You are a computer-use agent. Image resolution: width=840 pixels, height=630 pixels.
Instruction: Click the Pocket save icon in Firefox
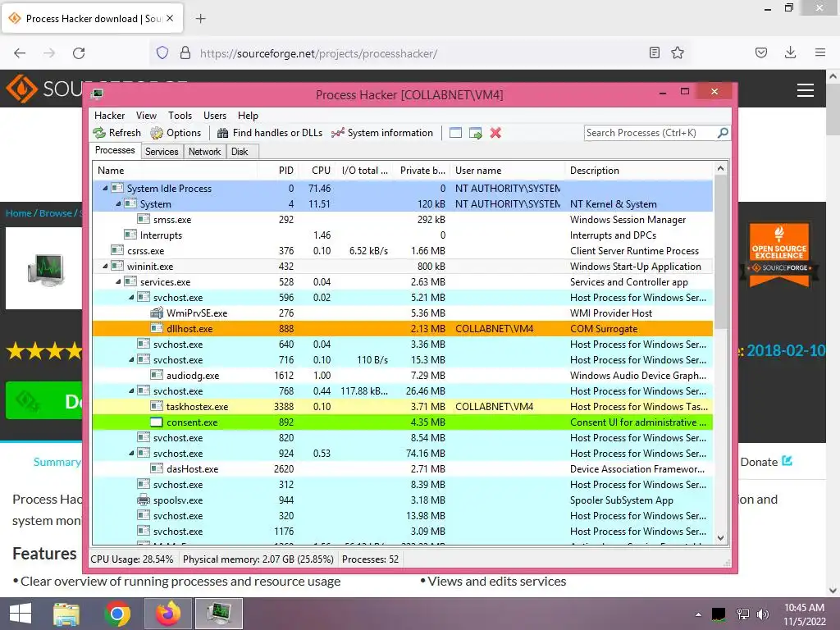[x=761, y=52]
